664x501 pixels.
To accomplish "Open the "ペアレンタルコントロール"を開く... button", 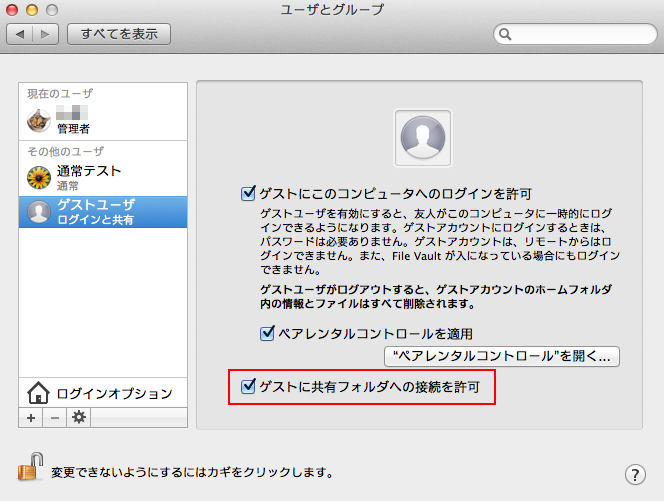I will (502, 356).
